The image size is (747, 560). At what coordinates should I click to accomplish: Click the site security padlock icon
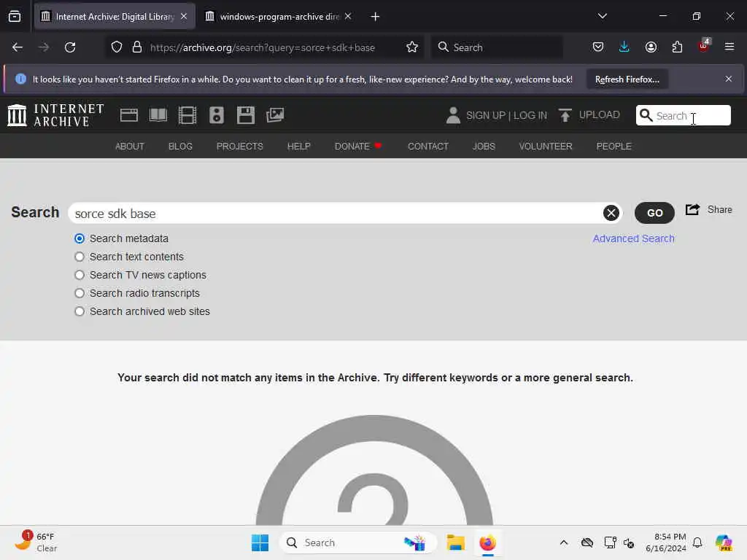[137, 47]
